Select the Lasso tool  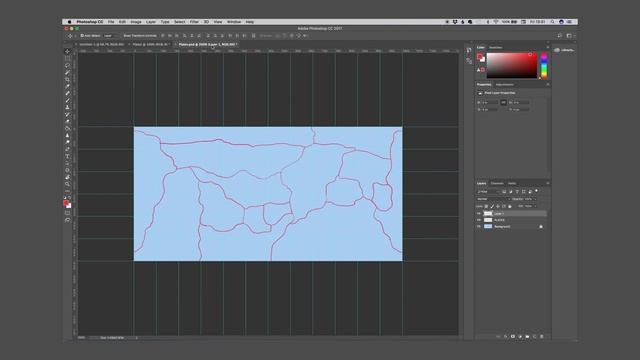67,65
